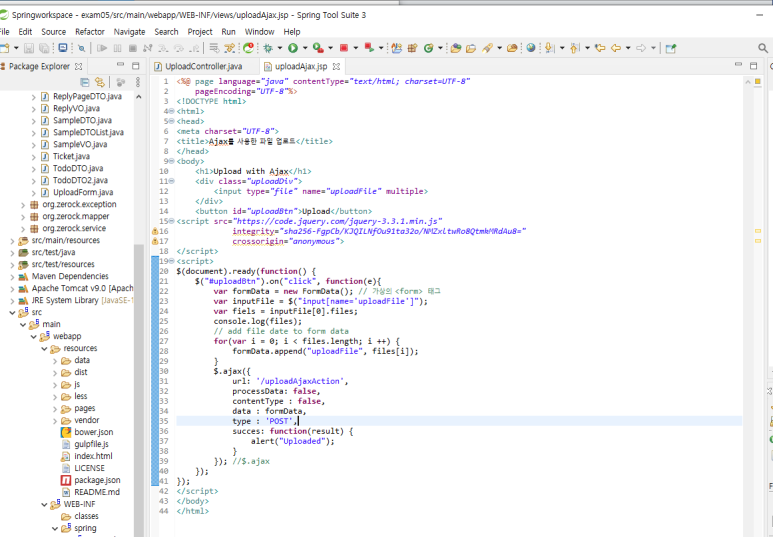Collapse the head tag fold on line 5
This screenshot has height=537, width=773.
pyautogui.click(x=172, y=121)
